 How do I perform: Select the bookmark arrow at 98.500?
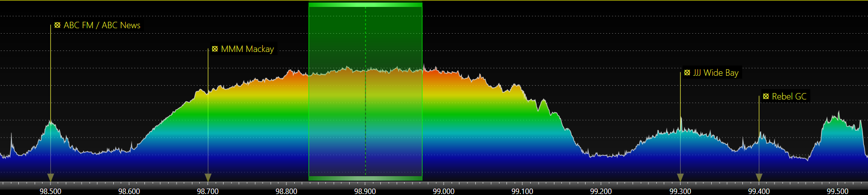click(x=50, y=178)
